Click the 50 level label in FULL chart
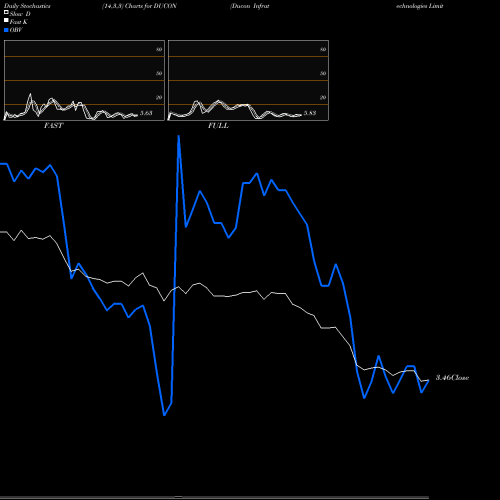Image resolution: width=500 pixels, height=500 pixels. [323, 73]
